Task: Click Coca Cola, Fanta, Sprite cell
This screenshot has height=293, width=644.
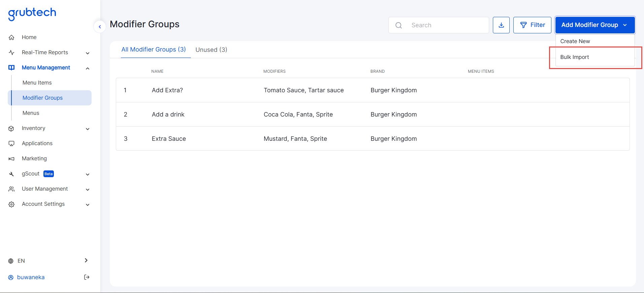Action: pos(298,115)
